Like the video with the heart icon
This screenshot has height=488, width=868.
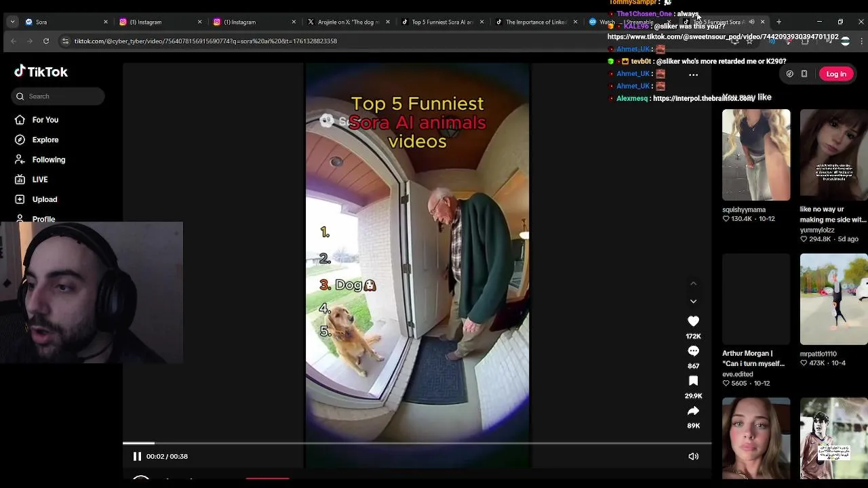[x=693, y=321]
